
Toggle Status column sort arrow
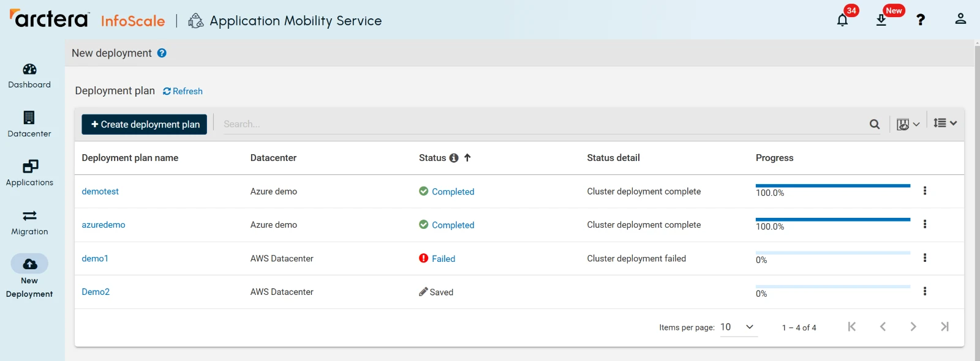tap(467, 158)
